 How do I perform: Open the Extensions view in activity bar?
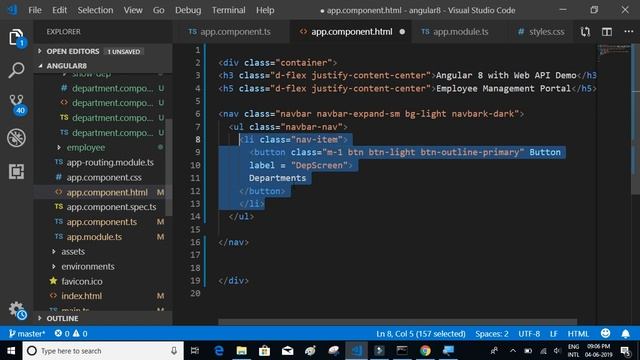coord(16,171)
